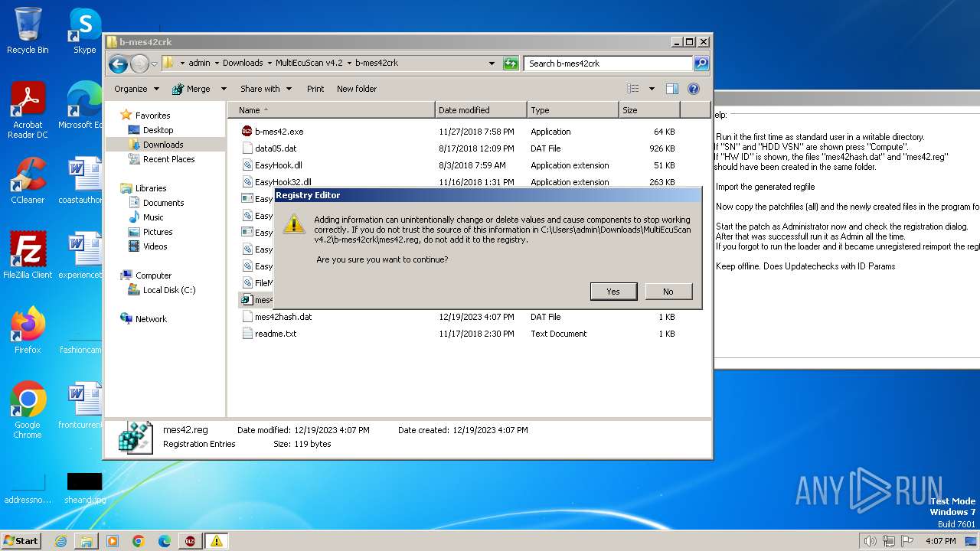Open Music library
Image resolution: width=980 pixels, height=551 pixels.
(x=153, y=217)
